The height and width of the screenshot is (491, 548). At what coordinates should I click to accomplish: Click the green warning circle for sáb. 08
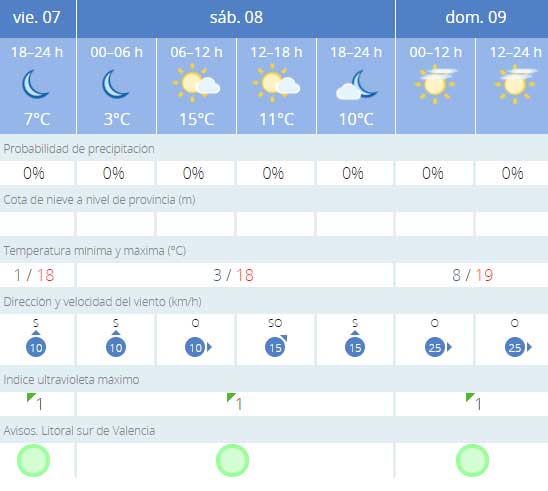pyautogui.click(x=232, y=461)
